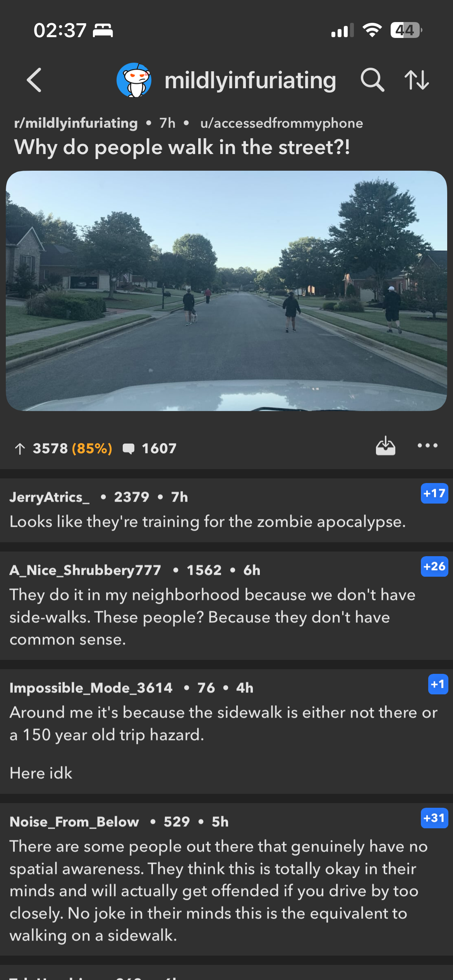Image resolution: width=453 pixels, height=980 pixels.
Task: Open the street walkers post image
Action: [226, 291]
